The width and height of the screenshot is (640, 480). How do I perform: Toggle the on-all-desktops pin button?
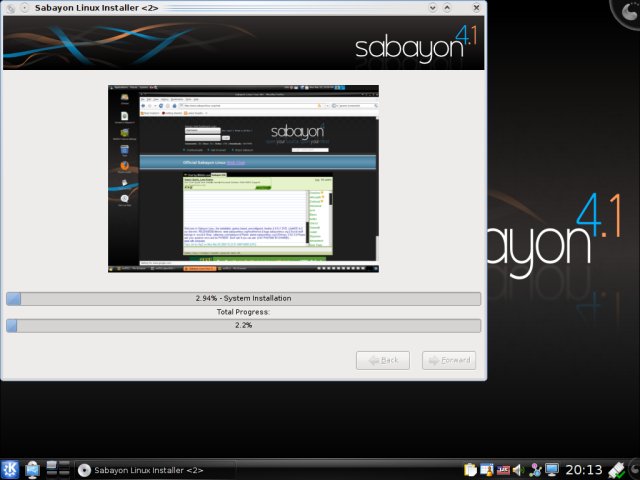point(24,8)
